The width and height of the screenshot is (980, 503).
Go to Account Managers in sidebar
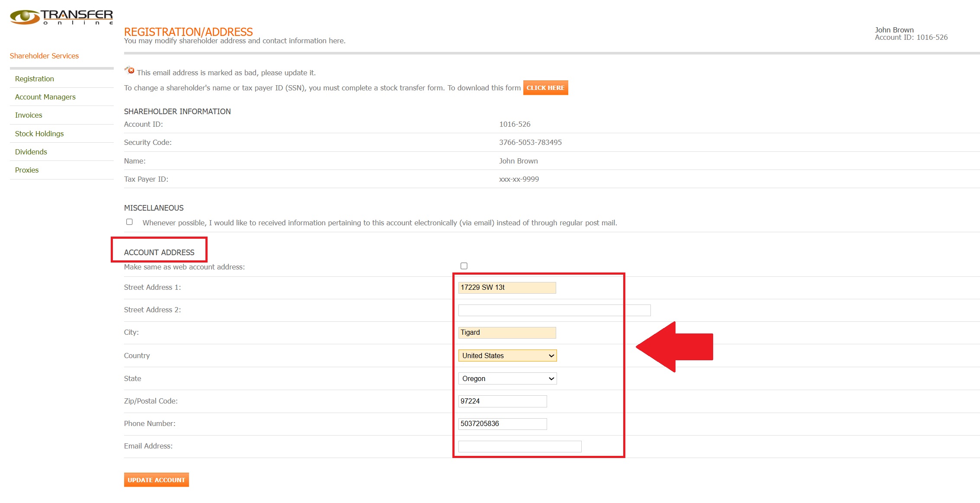(x=45, y=97)
